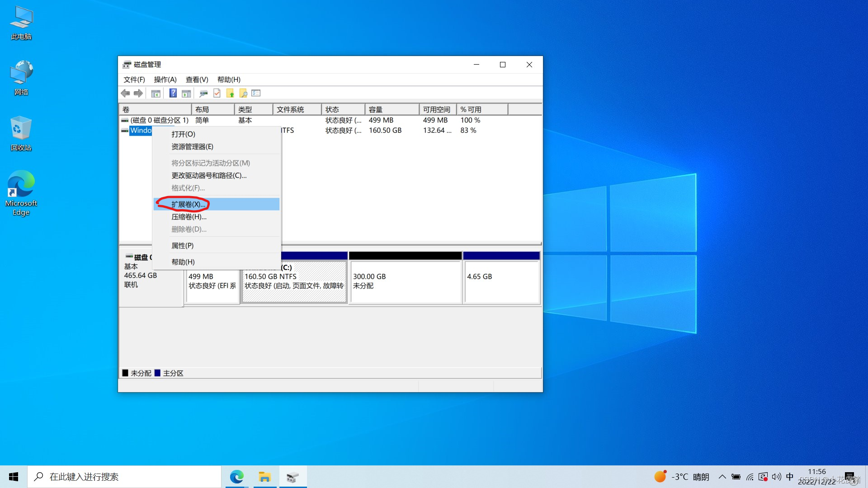Image resolution: width=868 pixels, height=488 pixels.
Task: Click show/hide console tree toolbar icon
Action: tap(156, 94)
